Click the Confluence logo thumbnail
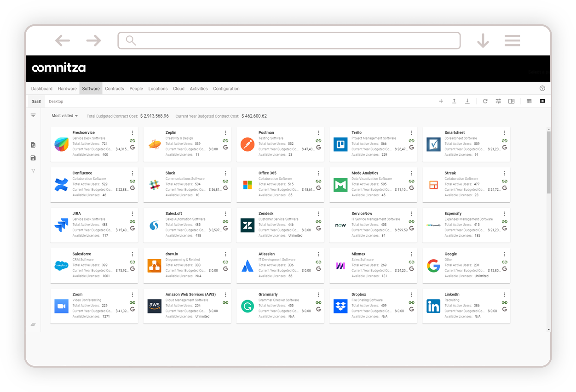This screenshot has width=576, height=392. [x=61, y=185]
